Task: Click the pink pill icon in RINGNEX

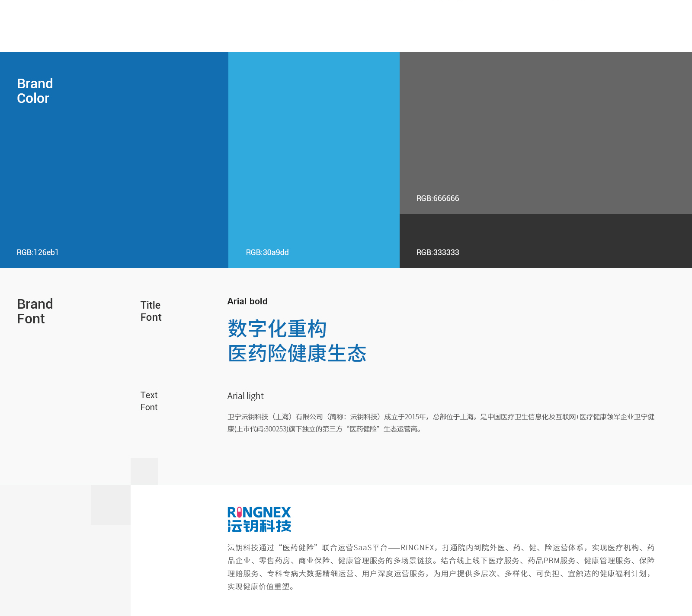Action: [x=240, y=513]
